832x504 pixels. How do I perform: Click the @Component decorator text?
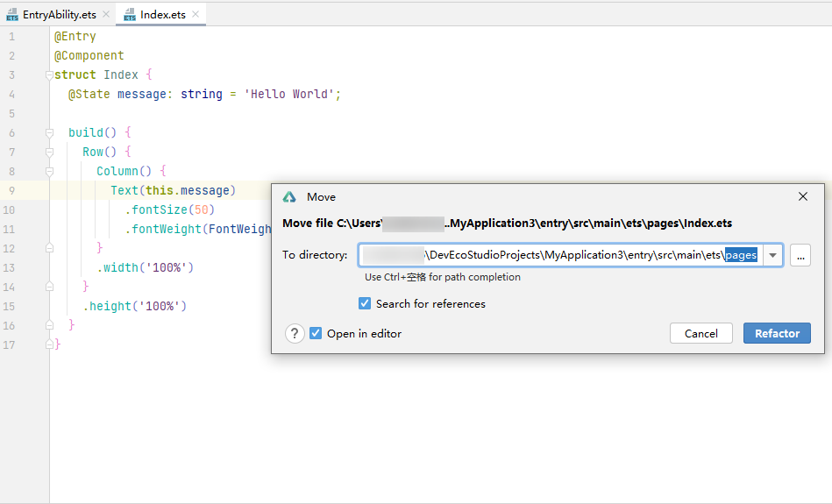(x=89, y=56)
